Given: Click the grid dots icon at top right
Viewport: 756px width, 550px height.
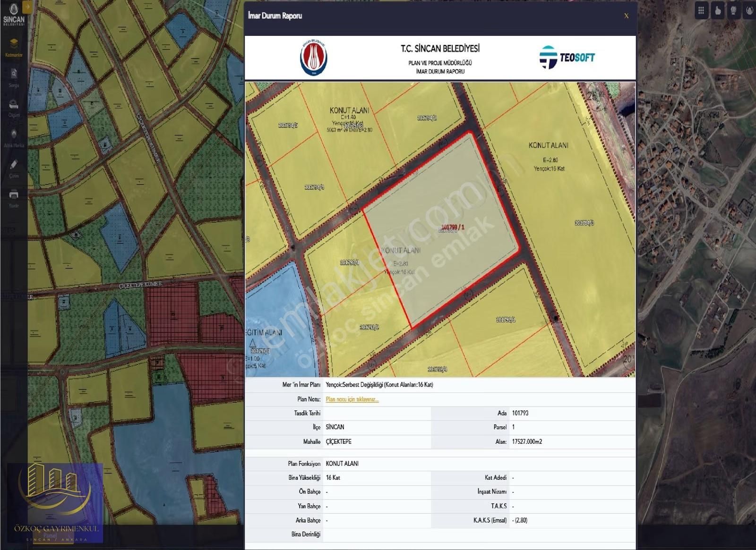Looking at the screenshot, I should (x=701, y=10).
